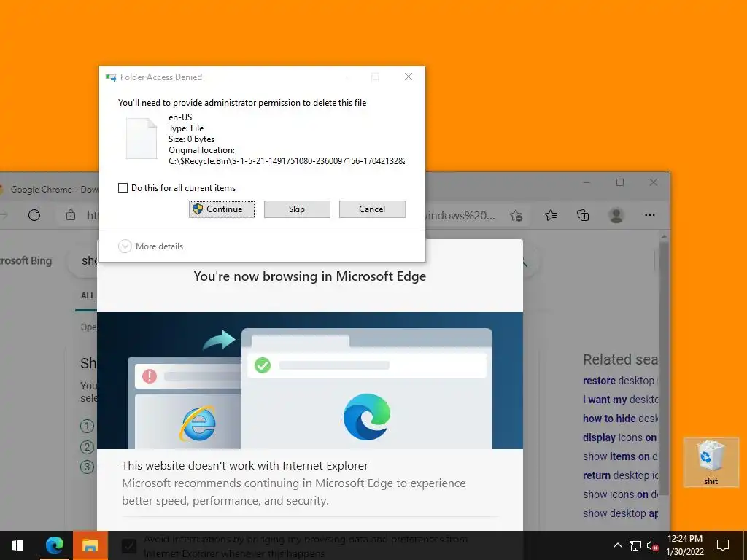The width and height of the screenshot is (747, 560).
Task: Minimize the Folder Access Denied dialog
Action: tap(342, 77)
